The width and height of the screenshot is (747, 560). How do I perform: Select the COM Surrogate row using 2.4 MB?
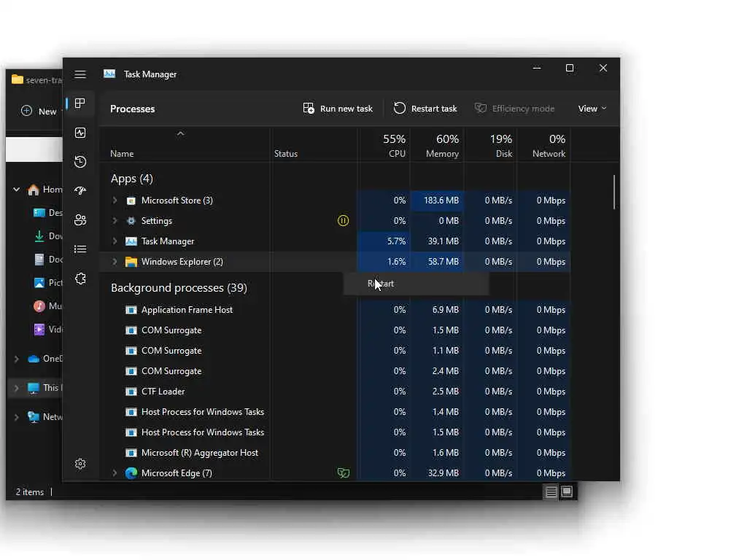pos(336,371)
